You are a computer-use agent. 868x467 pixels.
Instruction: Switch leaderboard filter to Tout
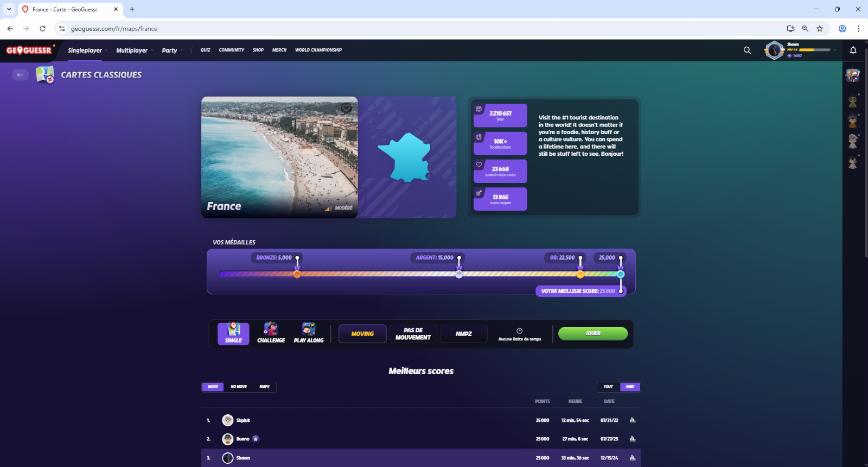[609, 387]
